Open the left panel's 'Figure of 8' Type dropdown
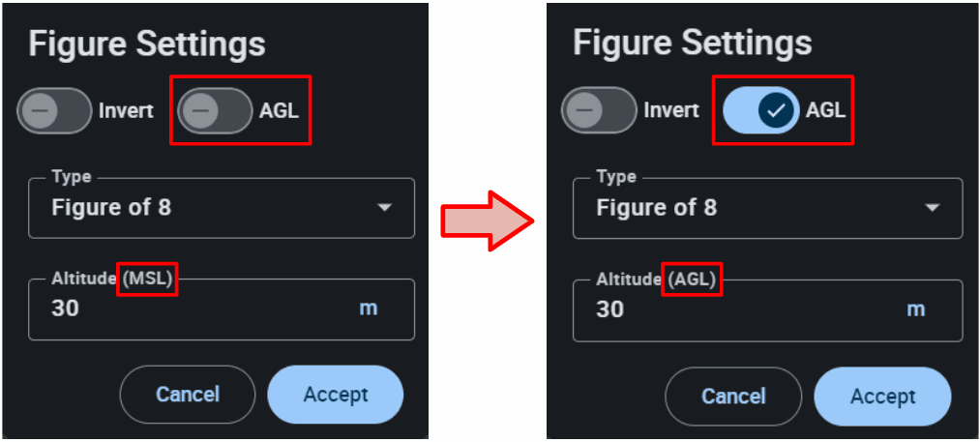980x442 pixels. [x=222, y=208]
